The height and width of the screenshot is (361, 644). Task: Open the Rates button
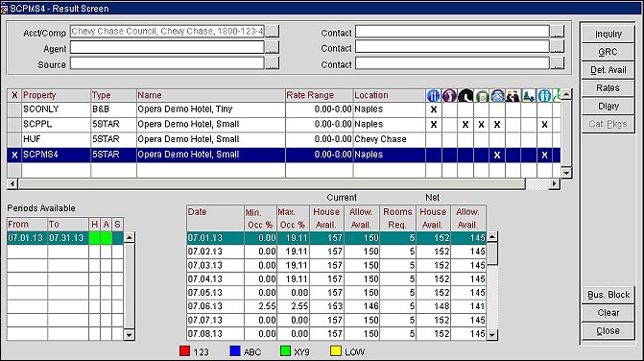click(608, 88)
